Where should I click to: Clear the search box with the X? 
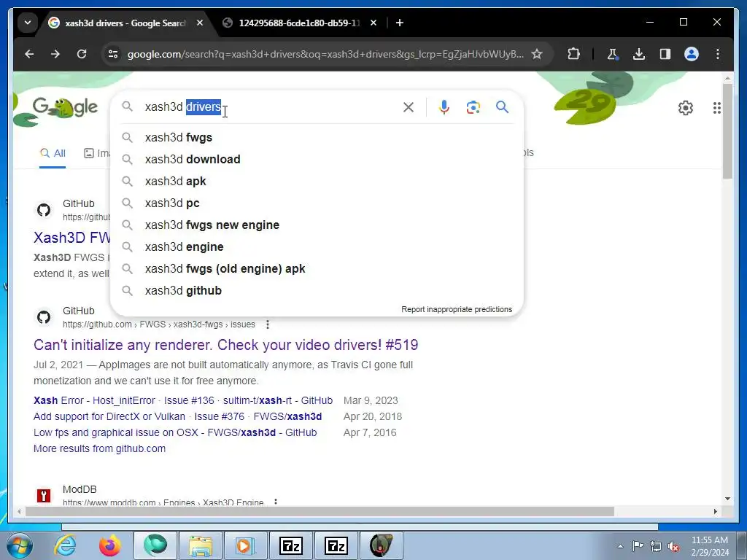pyautogui.click(x=409, y=107)
